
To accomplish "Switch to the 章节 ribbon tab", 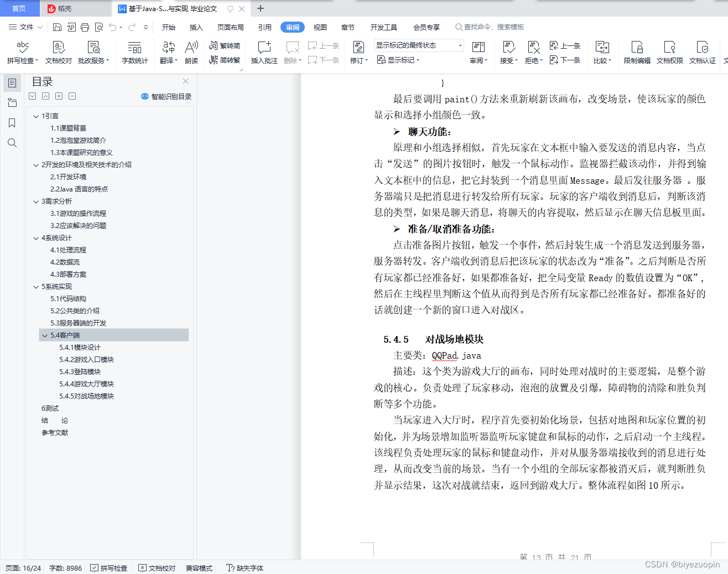I will click(x=348, y=27).
